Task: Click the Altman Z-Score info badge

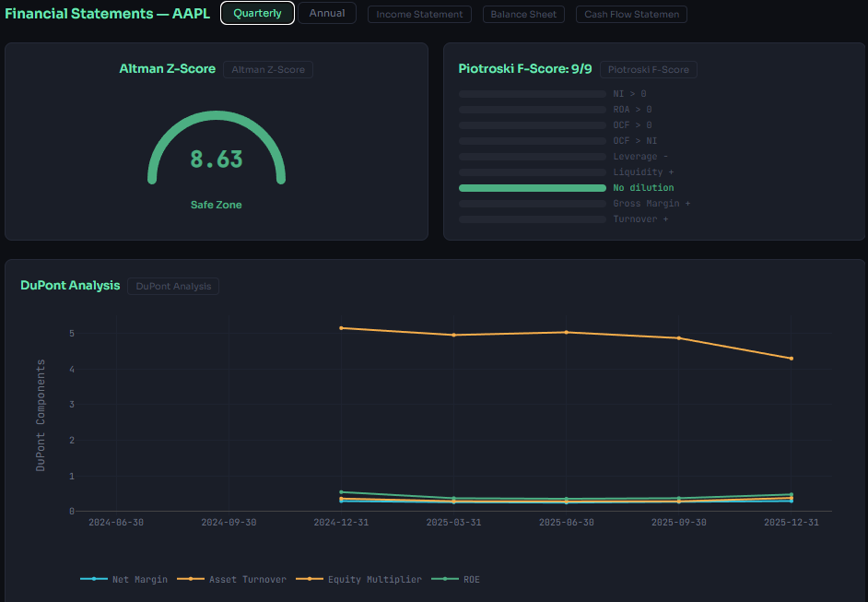Action: (267, 69)
